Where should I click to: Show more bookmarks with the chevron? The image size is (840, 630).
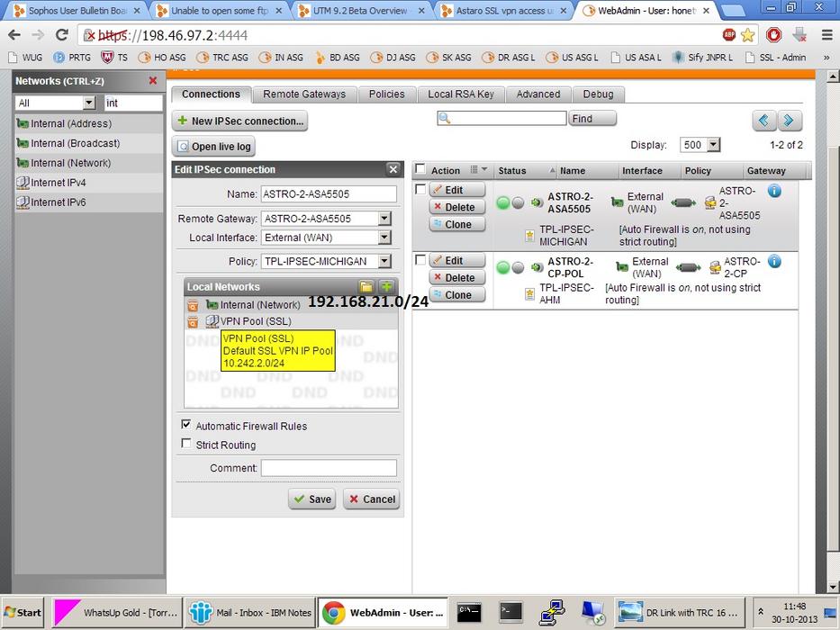coord(826,58)
